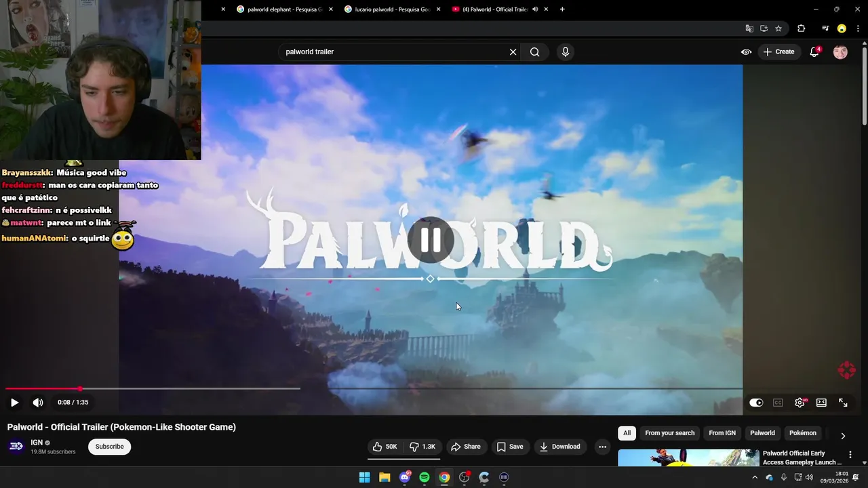868x488 pixels.
Task: Show hidden system tray icons
Action: (755, 477)
